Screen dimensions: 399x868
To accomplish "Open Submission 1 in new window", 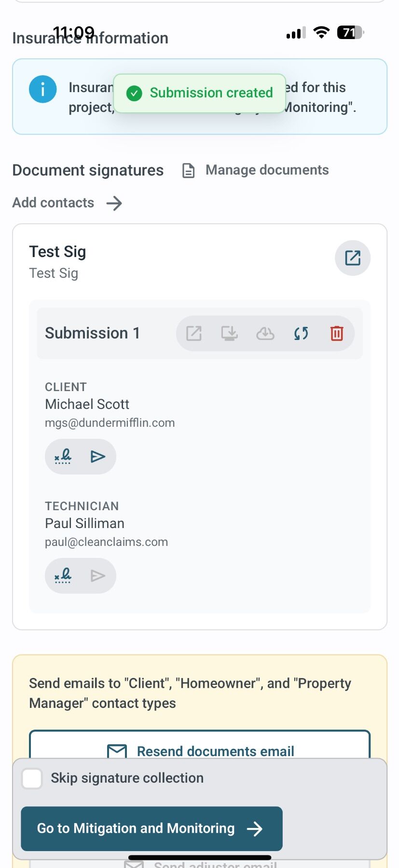I will coord(194,333).
